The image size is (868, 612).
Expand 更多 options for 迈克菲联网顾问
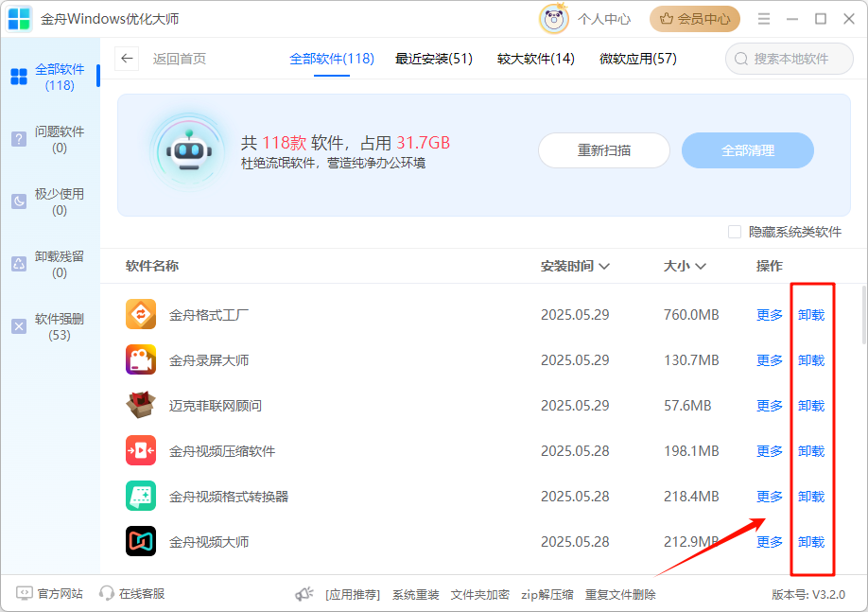tap(770, 406)
